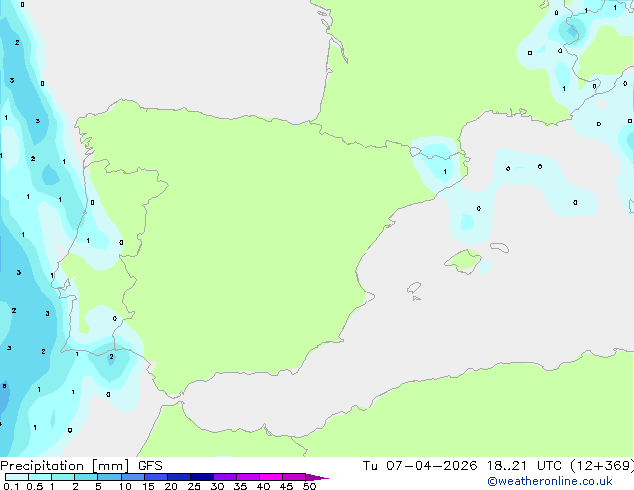
Task: Click the "18..21 UTC" time text
Action: (x=524, y=466)
